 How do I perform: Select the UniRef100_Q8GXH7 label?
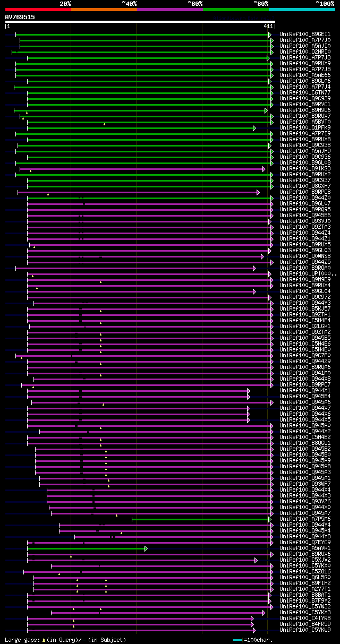305,186
